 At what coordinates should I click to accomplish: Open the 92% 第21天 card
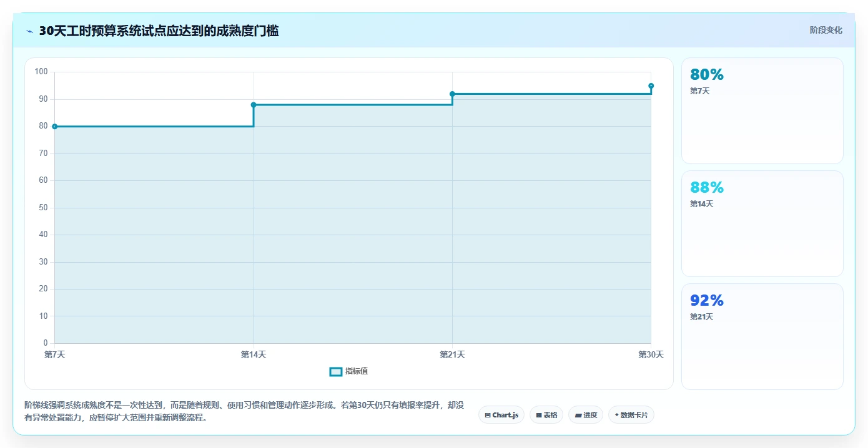coord(762,336)
